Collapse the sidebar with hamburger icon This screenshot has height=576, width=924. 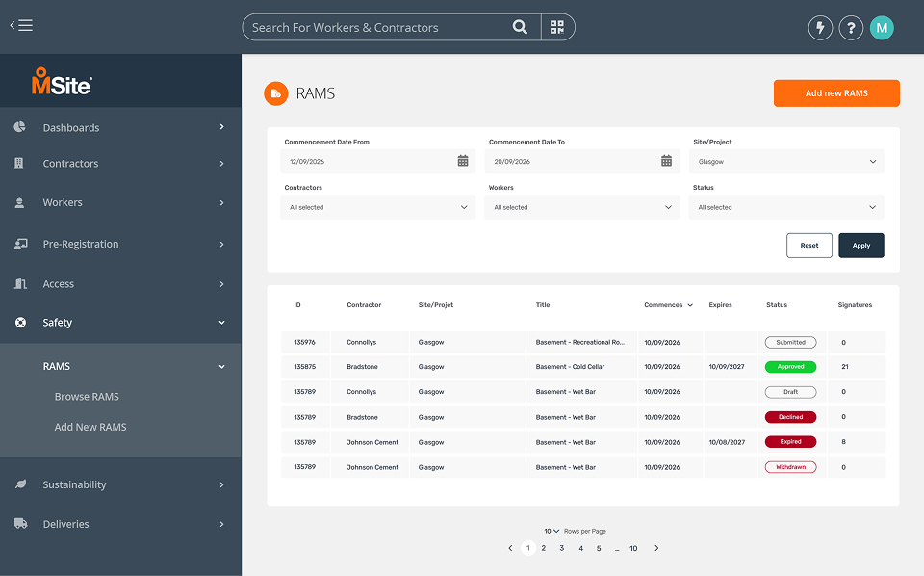pos(21,25)
